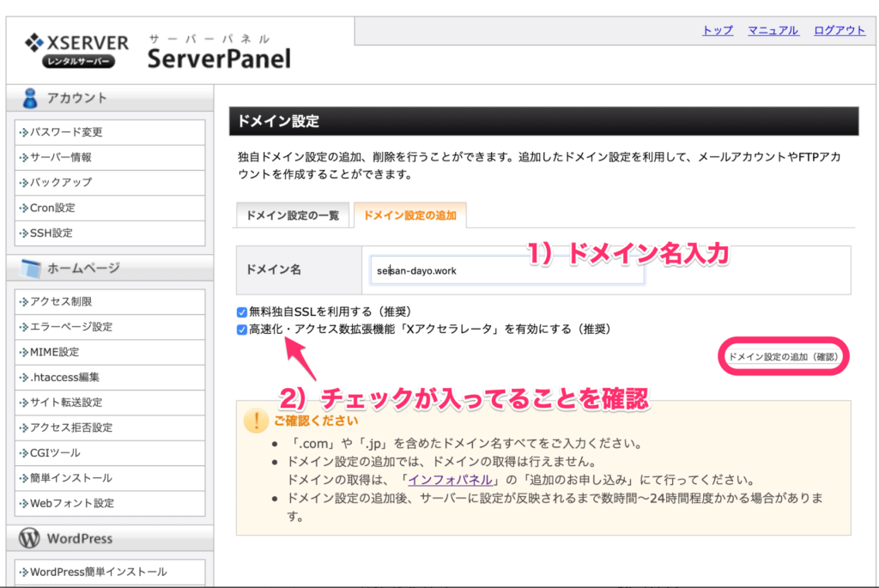Uncheck 無料独自SSLを利用する checkbox
This screenshot has height=588, width=879.
tap(241, 313)
